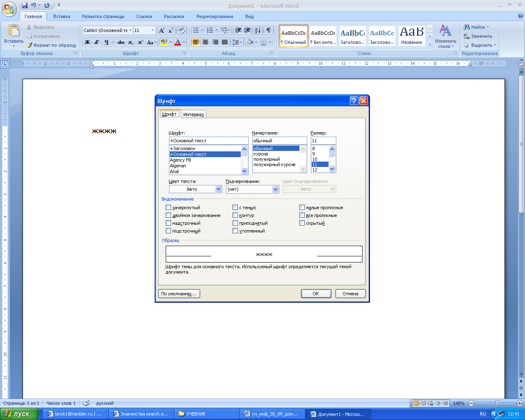Open Ссылки ribbon tab
This screenshot has height=420, width=525.
coord(144,16)
